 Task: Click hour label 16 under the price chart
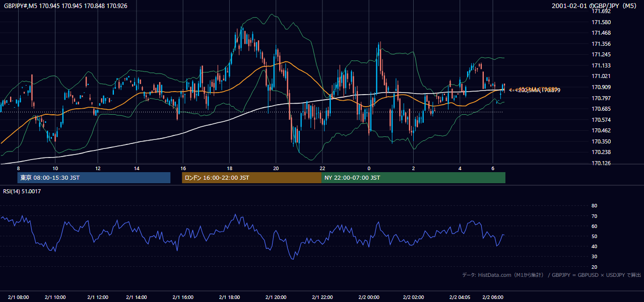pyautogui.click(x=183, y=168)
